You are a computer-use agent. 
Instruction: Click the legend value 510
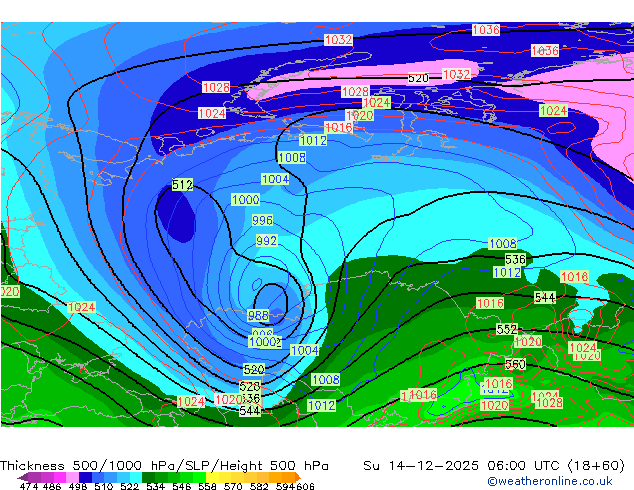click(x=104, y=486)
